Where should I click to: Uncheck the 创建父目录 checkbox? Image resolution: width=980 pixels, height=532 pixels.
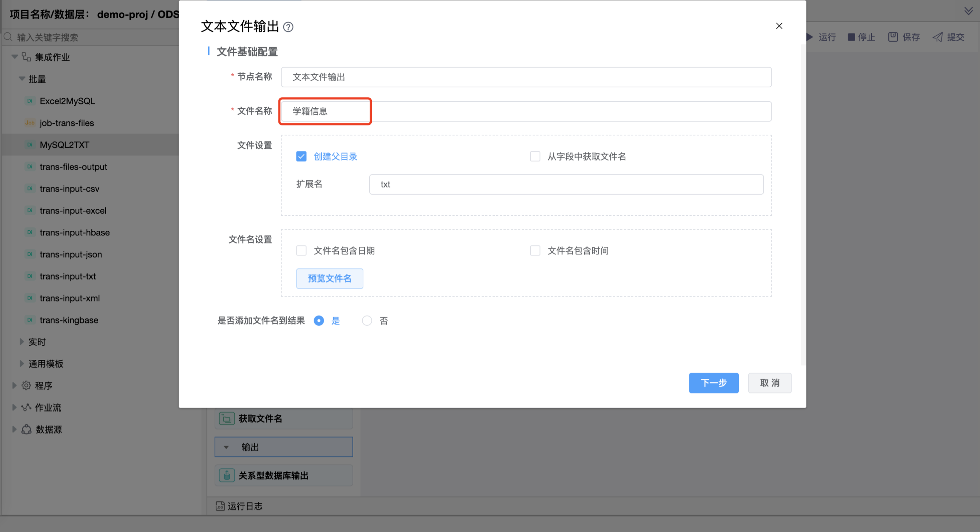pyautogui.click(x=301, y=156)
